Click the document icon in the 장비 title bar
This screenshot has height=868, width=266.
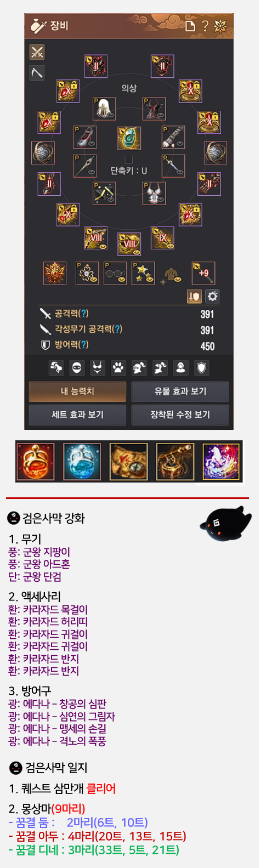click(x=190, y=26)
